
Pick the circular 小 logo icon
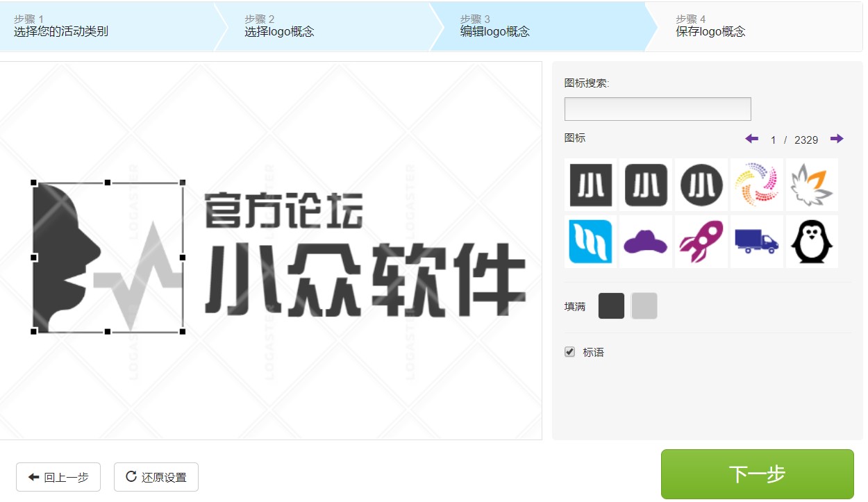pos(701,185)
